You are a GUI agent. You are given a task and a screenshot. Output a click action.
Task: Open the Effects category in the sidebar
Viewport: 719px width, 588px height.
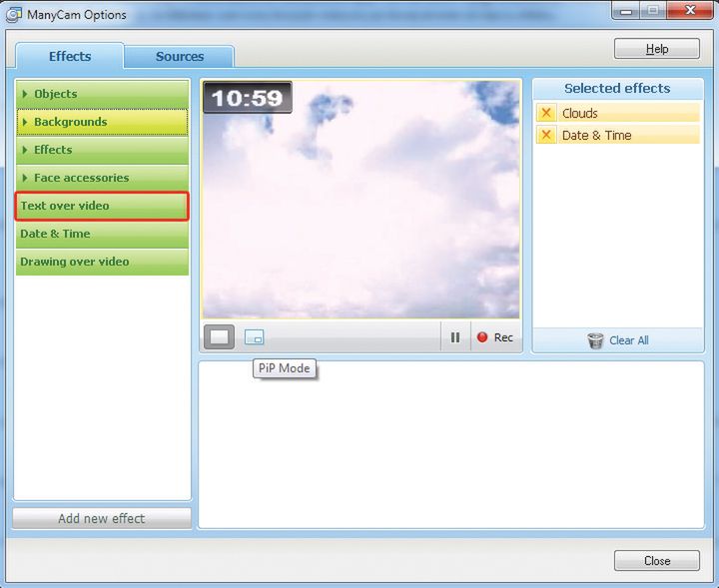pos(102,150)
